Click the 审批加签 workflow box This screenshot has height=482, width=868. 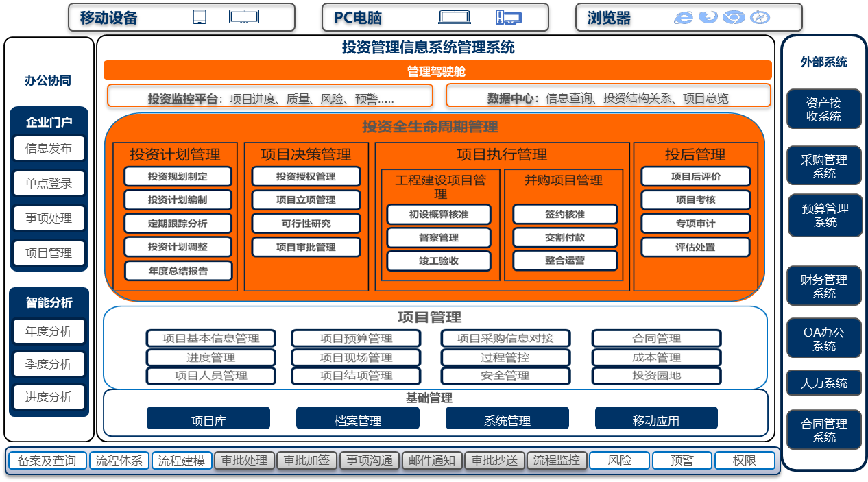306,461
